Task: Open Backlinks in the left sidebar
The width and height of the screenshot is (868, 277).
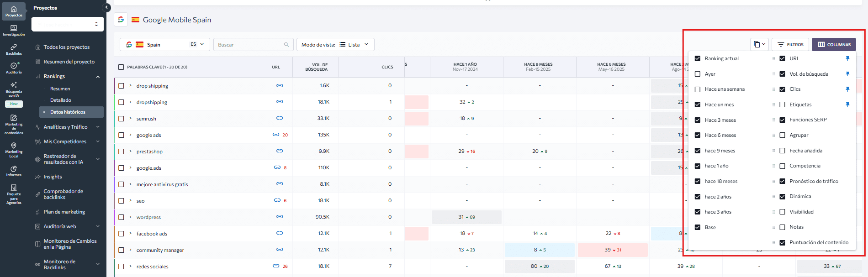Action: click(14, 49)
